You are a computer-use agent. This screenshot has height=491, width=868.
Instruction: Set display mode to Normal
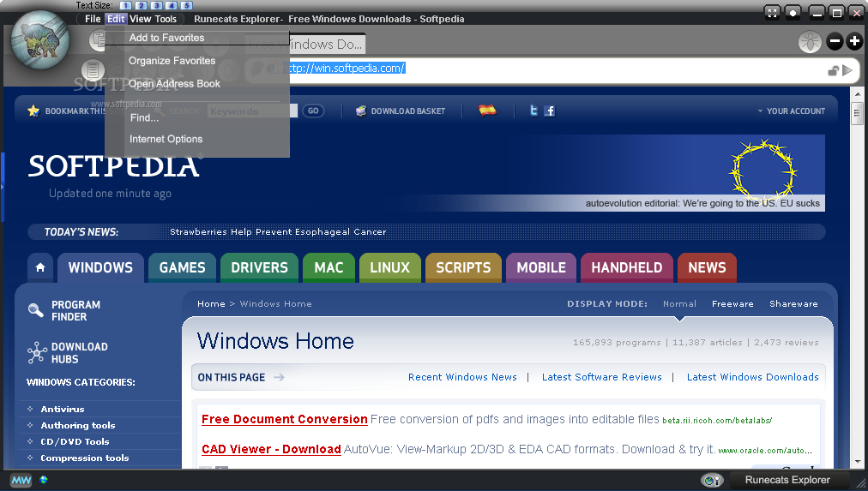click(679, 304)
